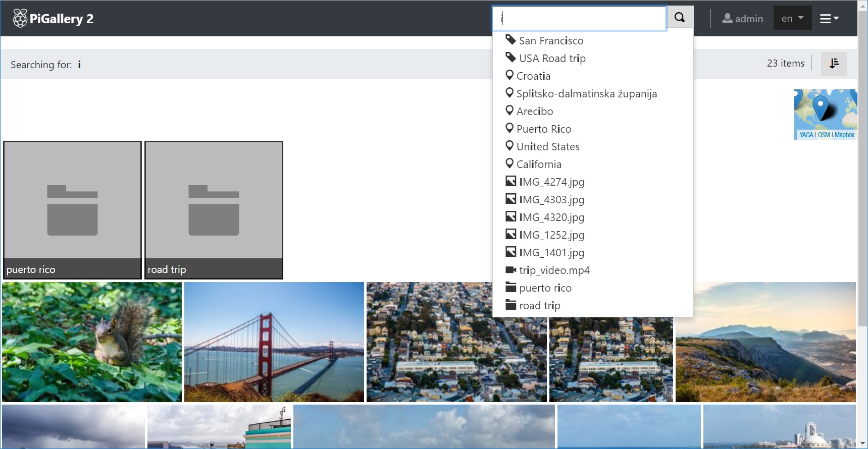The height and width of the screenshot is (449, 868).
Task: Click the admin user link
Action: (742, 19)
